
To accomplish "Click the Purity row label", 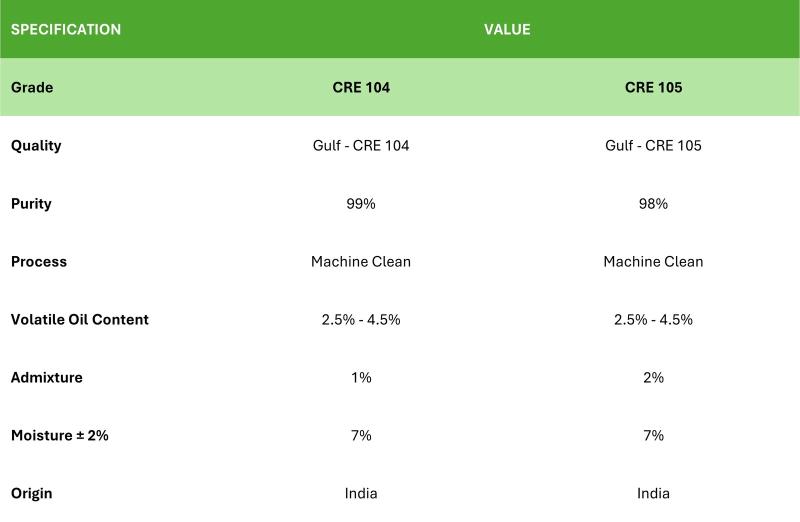I will pos(31,204).
